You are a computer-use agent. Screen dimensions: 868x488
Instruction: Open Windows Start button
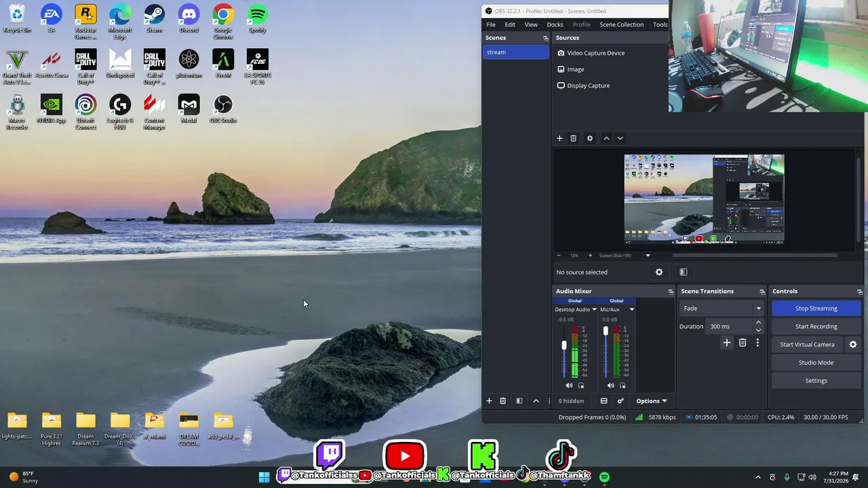(x=264, y=477)
